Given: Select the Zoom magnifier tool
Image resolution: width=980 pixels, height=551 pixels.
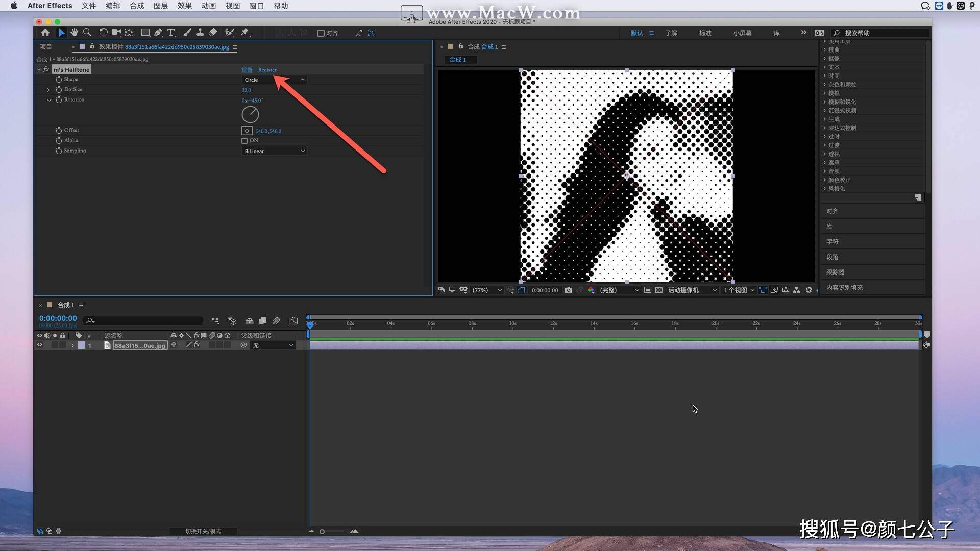Looking at the screenshot, I should pos(87,33).
